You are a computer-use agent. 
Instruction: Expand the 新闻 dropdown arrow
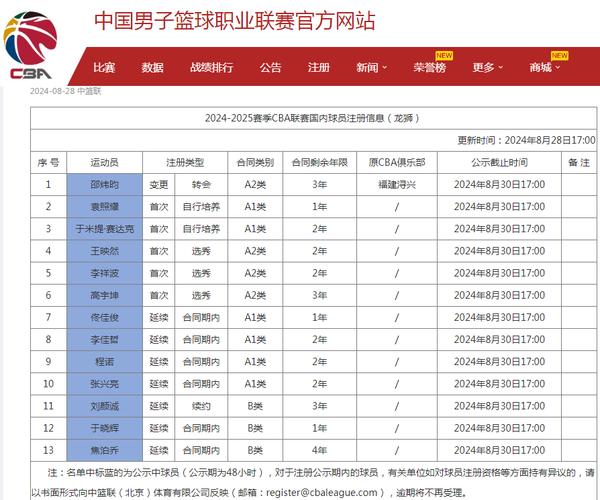[x=385, y=68]
